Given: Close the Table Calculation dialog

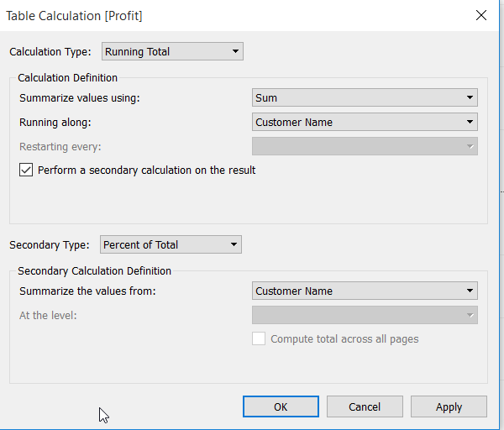Looking at the screenshot, I should click(x=480, y=15).
